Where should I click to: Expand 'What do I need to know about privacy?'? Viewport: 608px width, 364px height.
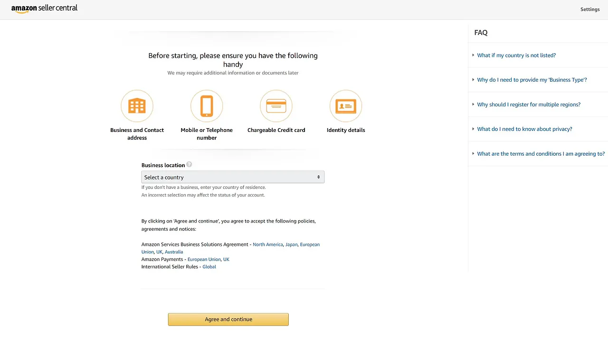(x=524, y=129)
